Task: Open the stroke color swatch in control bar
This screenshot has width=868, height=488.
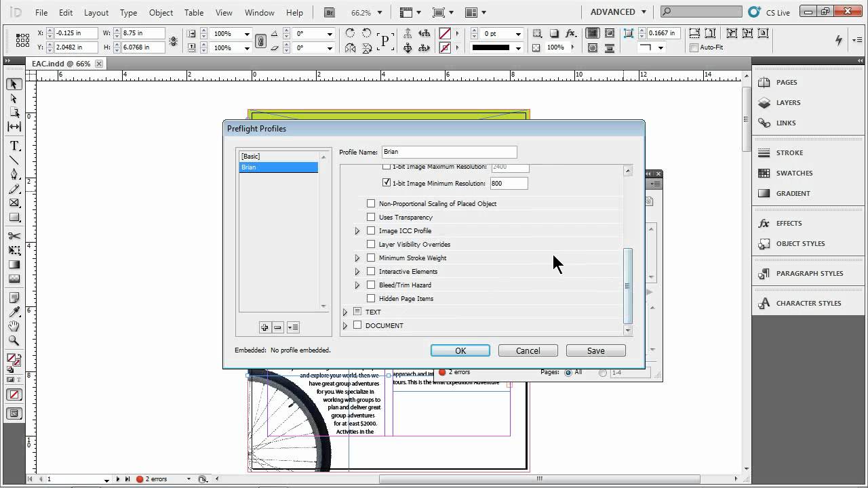Action: pos(445,47)
